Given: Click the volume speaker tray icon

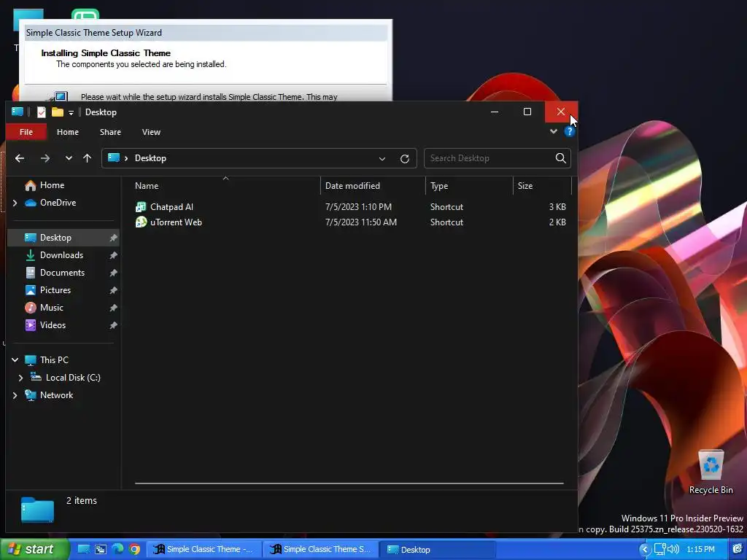Looking at the screenshot, I should click(673, 550).
